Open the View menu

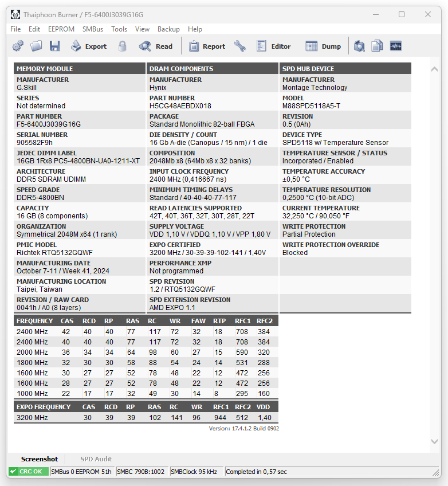[142, 29]
